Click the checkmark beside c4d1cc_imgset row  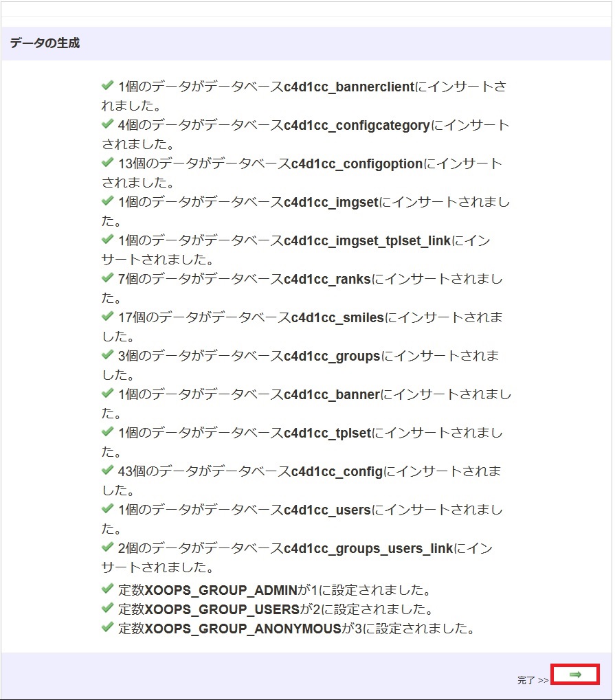[x=107, y=201]
